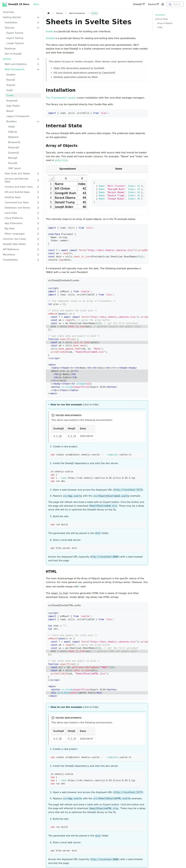Open Dojo Toolkit in the sidebar

click(x=13, y=106)
